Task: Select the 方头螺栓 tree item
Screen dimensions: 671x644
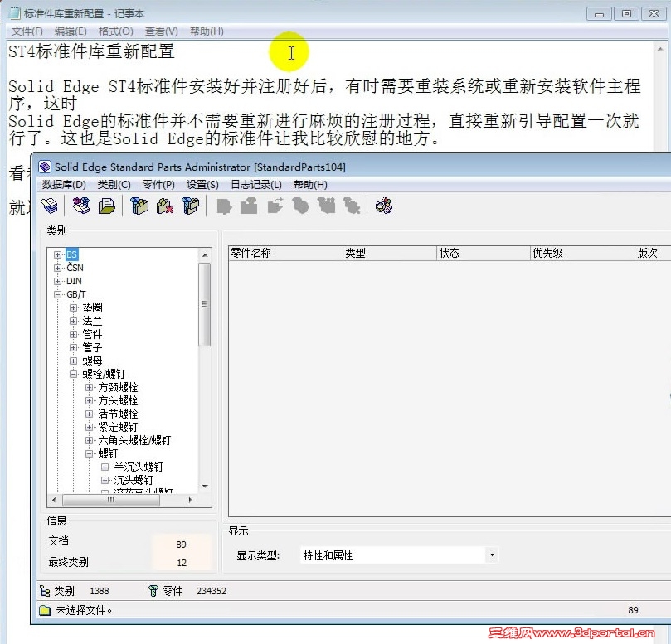Action: click(118, 400)
